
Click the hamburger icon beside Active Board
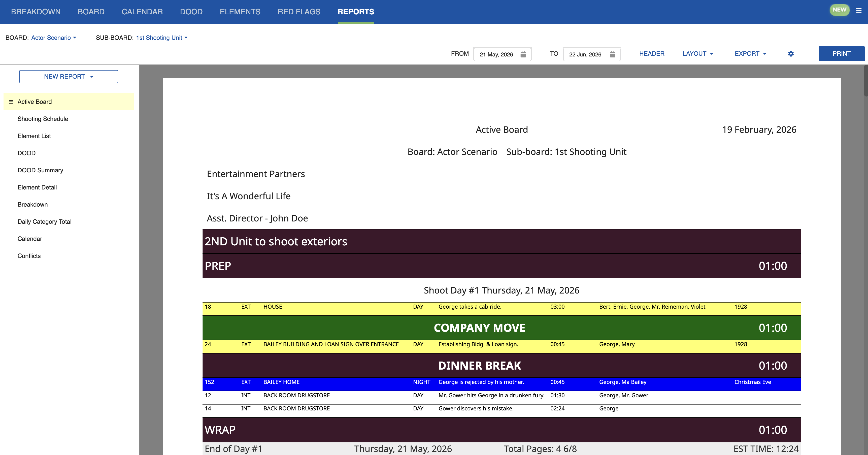tap(11, 102)
